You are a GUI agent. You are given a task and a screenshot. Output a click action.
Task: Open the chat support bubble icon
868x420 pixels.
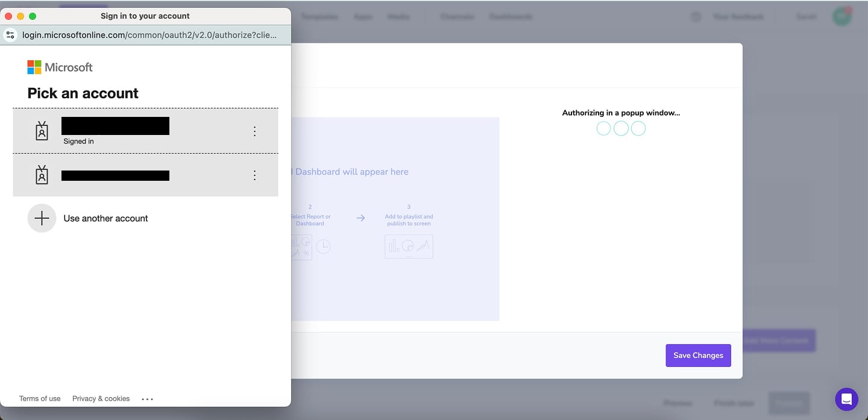pyautogui.click(x=846, y=399)
